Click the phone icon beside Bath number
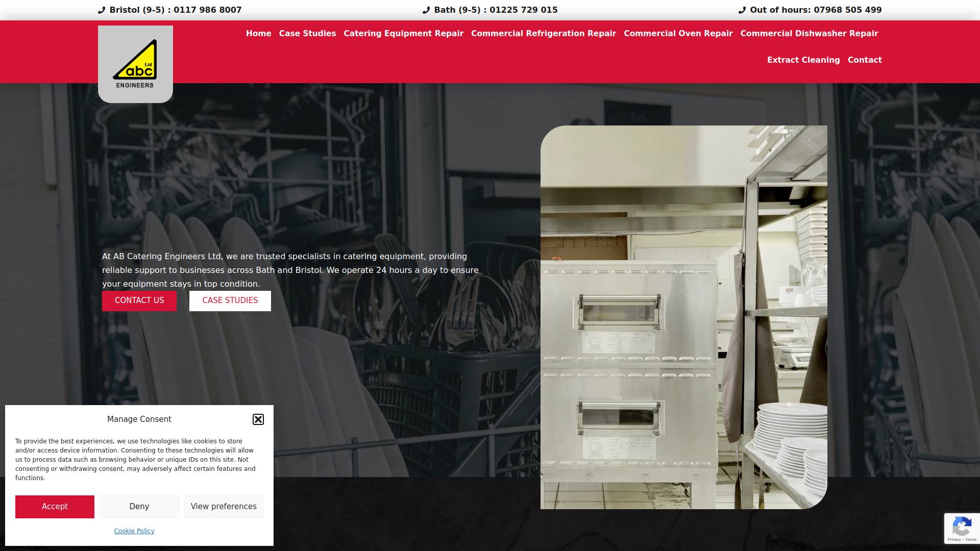This screenshot has height=551, width=980. pos(426,10)
